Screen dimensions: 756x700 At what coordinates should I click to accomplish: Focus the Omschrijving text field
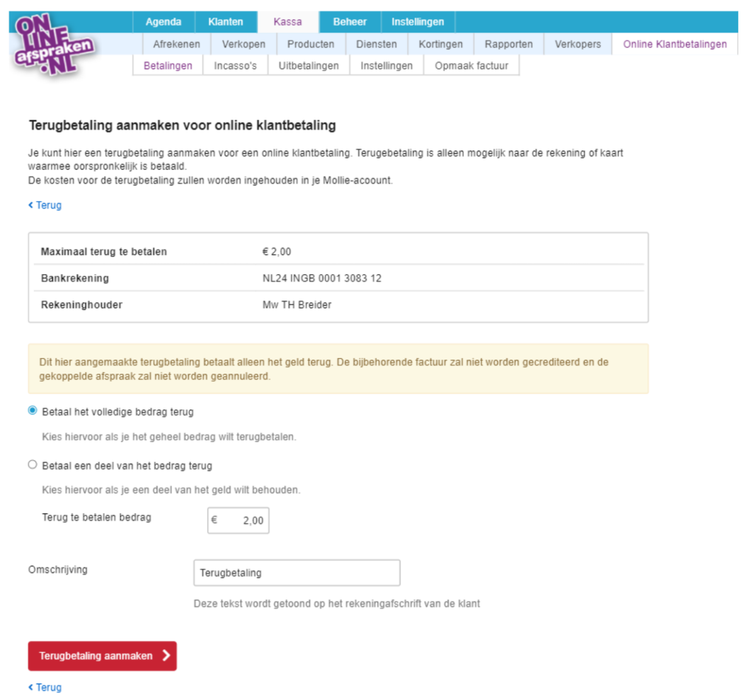(x=297, y=573)
